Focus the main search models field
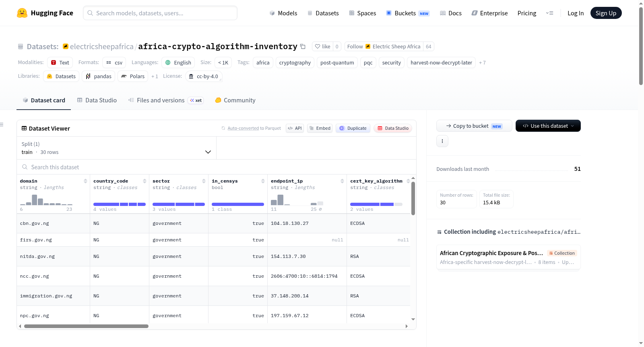 tap(160, 13)
